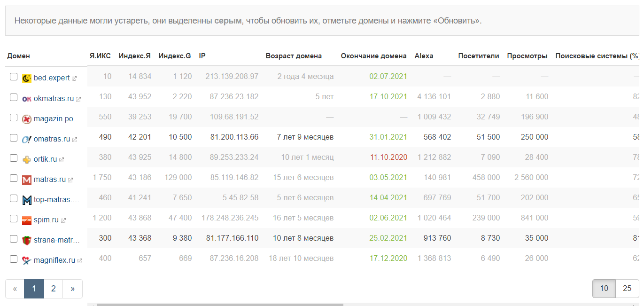Sort table by Я.ИКС column header
Screen dimensions: 644x306
coord(100,56)
